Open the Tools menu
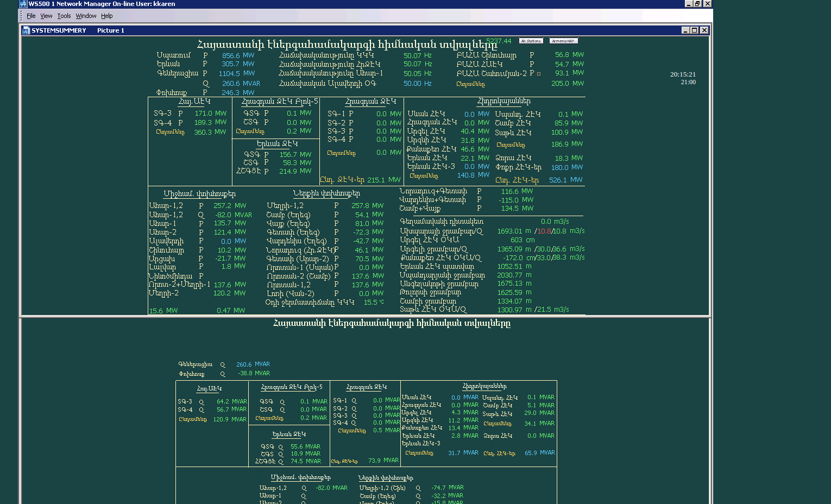 point(64,16)
